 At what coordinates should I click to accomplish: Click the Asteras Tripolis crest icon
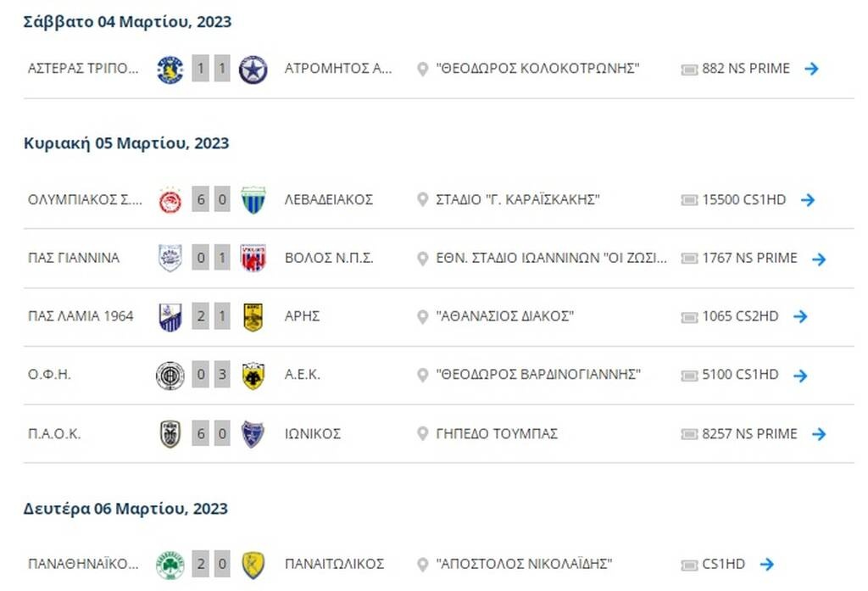(171, 68)
